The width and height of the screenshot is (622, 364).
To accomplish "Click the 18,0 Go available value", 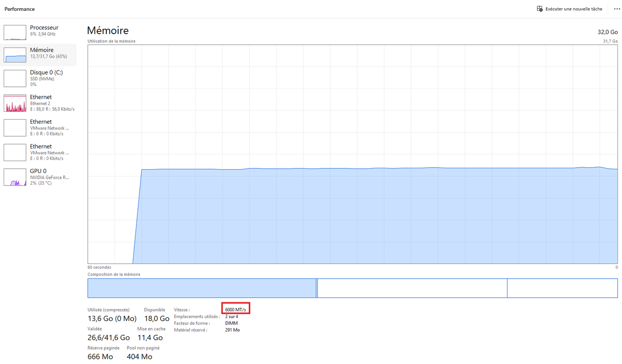I will [157, 318].
